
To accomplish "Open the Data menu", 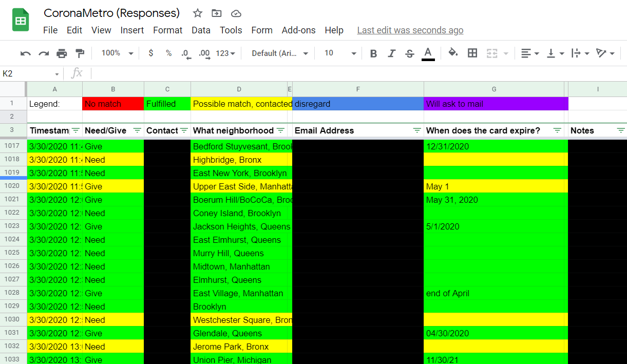I will pos(201,30).
